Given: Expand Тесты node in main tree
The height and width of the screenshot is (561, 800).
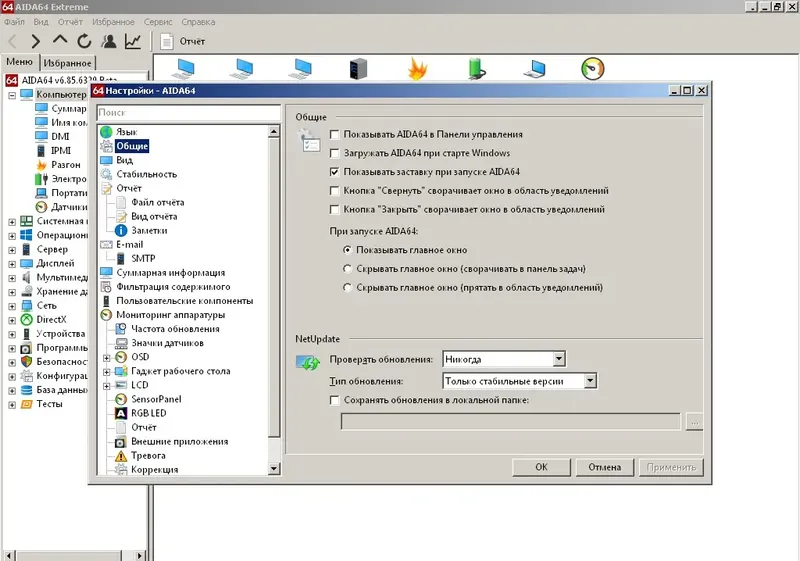Looking at the screenshot, I should 12,405.
